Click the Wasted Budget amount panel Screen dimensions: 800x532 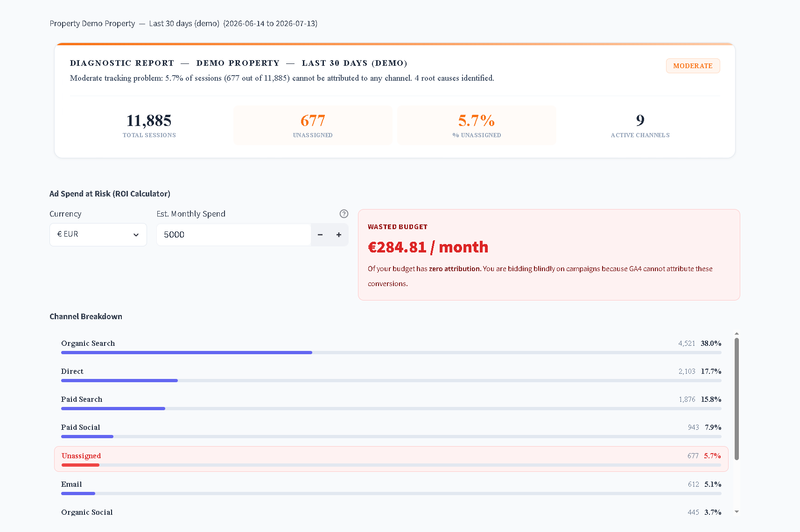coord(549,255)
